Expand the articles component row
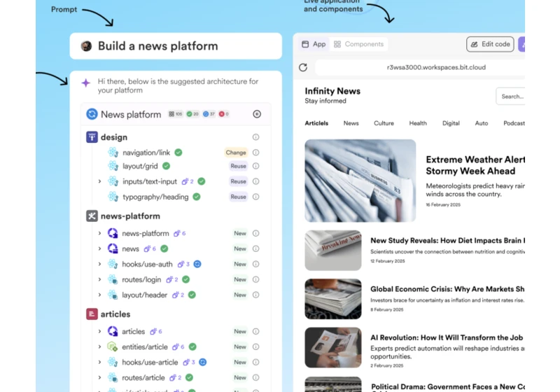This screenshot has width=560, height=392. point(99,331)
